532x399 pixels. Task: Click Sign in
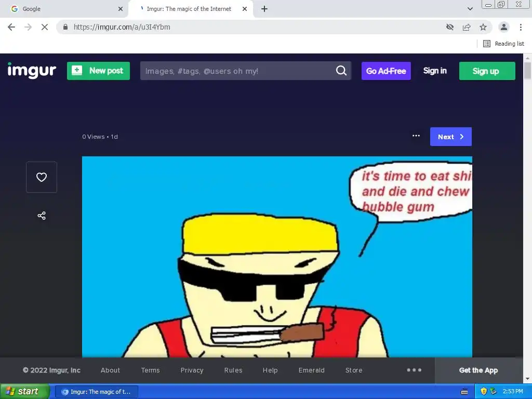tap(435, 71)
